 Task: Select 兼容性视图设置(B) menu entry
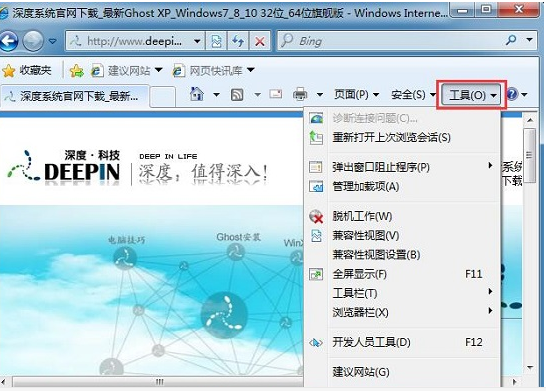pos(402,255)
